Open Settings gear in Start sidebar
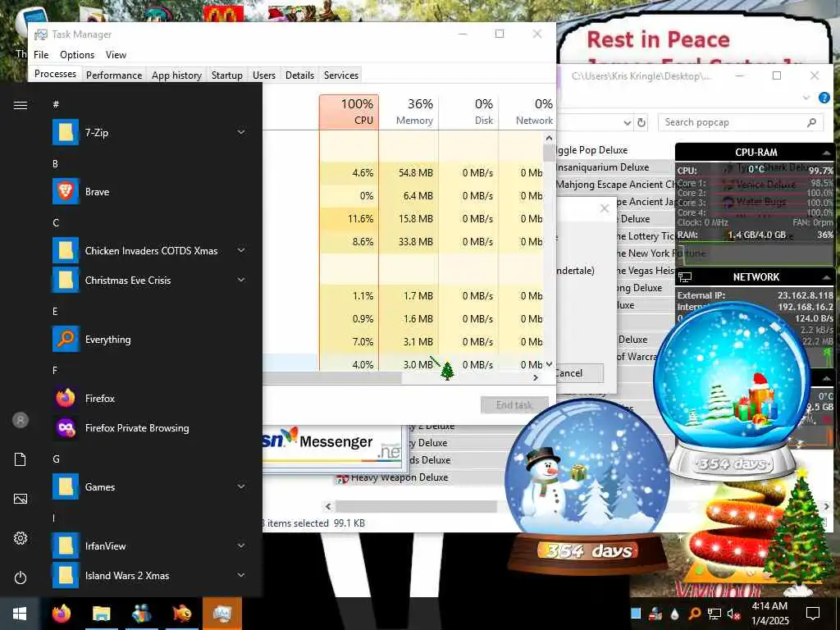840x630 pixels. pyautogui.click(x=21, y=538)
